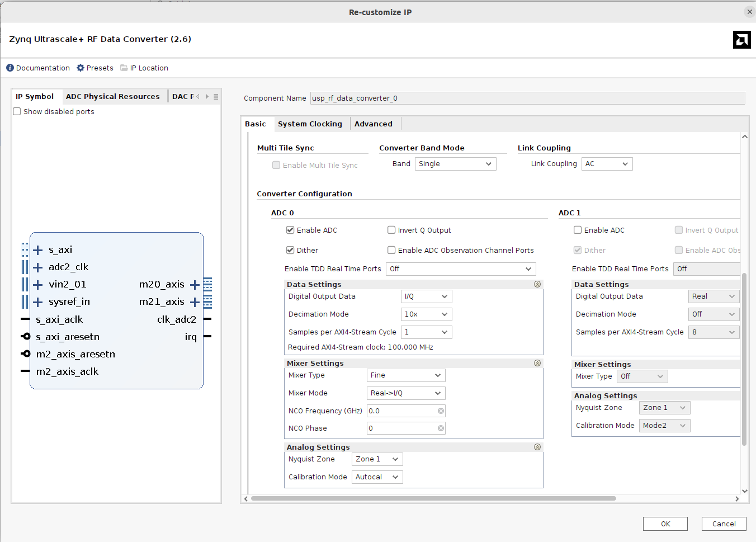Clear the NCO Frequency field
This screenshot has width=756, height=542.
click(x=441, y=411)
